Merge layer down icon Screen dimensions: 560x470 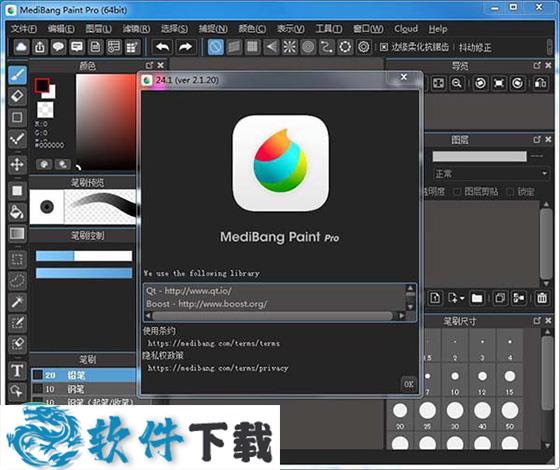point(519,298)
